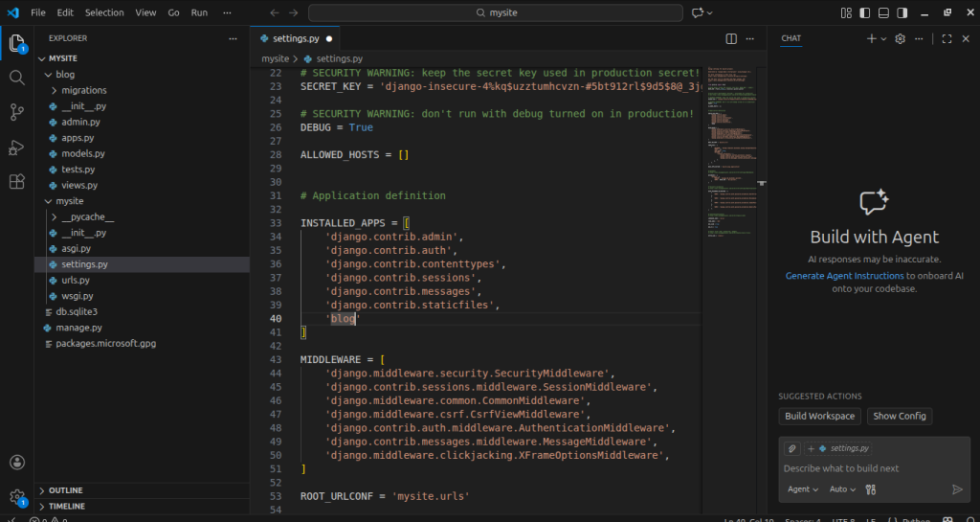Toggle the primary side bar visibility
The width and height of the screenshot is (980, 522).
(866, 12)
